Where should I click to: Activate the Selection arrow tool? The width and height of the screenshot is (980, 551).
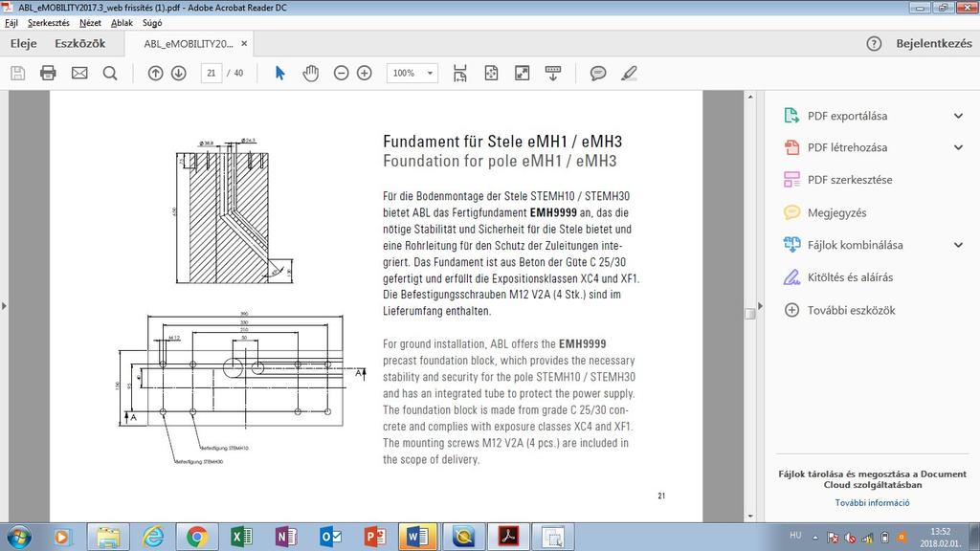tap(280, 73)
